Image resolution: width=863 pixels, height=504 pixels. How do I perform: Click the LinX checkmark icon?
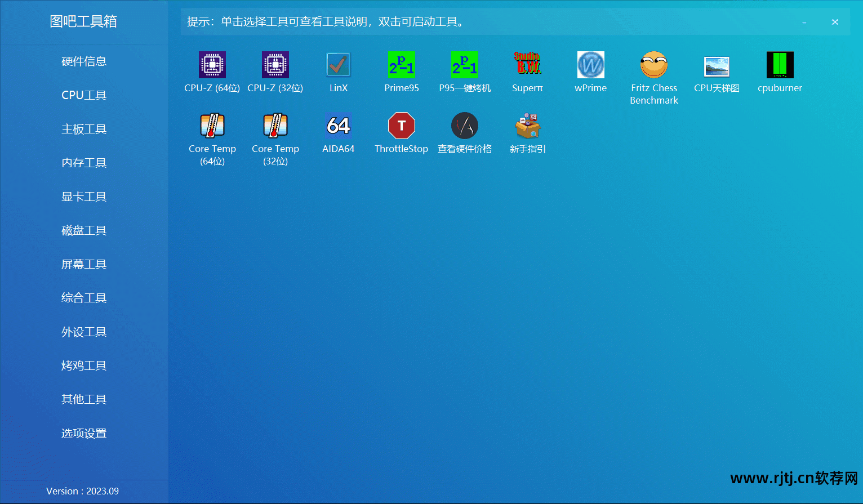(339, 65)
